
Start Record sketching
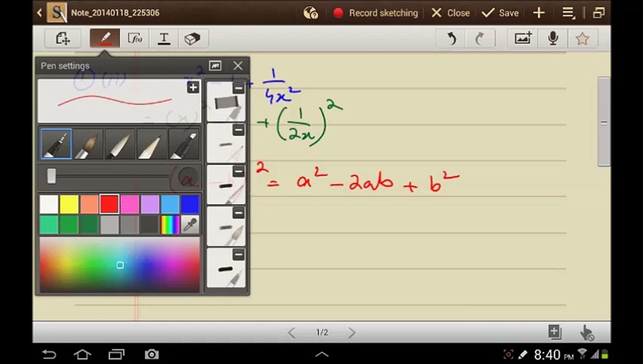coord(376,13)
